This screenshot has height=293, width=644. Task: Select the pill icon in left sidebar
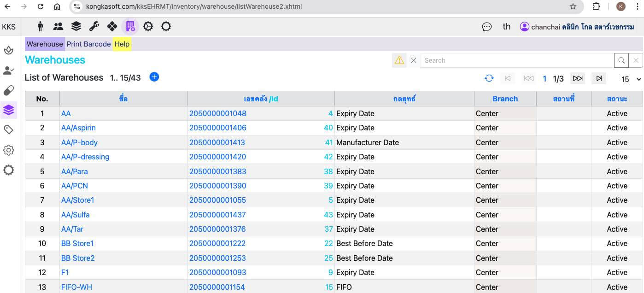pyautogui.click(x=8, y=90)
